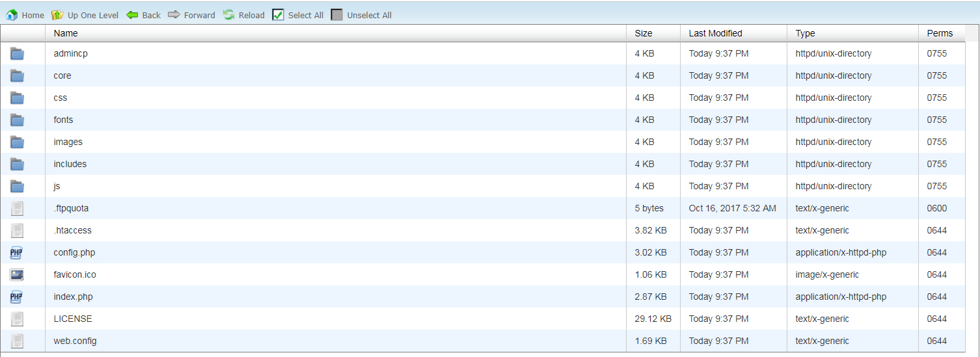Image resolution: width=980 pixels, height=357 pixels.
Task: Click the Select All label
Action: (306, 15)
